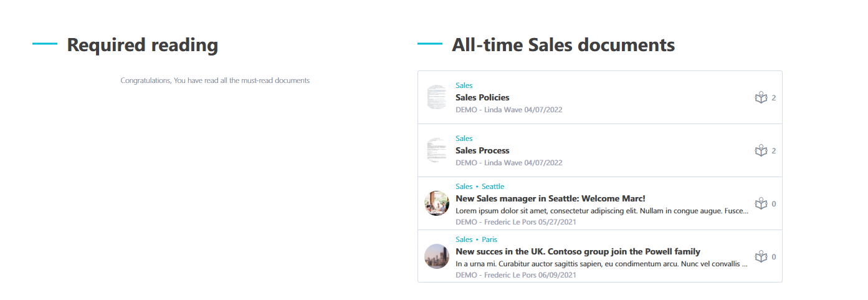Click the reader icon on Sales Policies

coord(760,98)
